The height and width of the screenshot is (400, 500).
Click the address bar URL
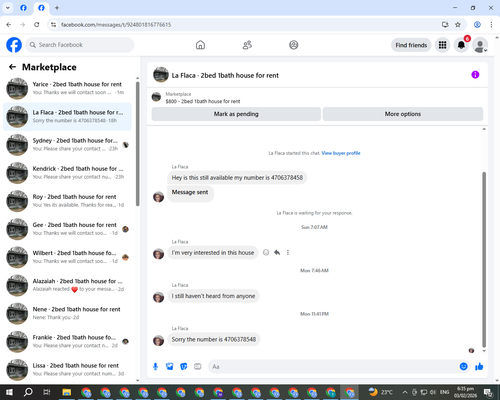116,25
